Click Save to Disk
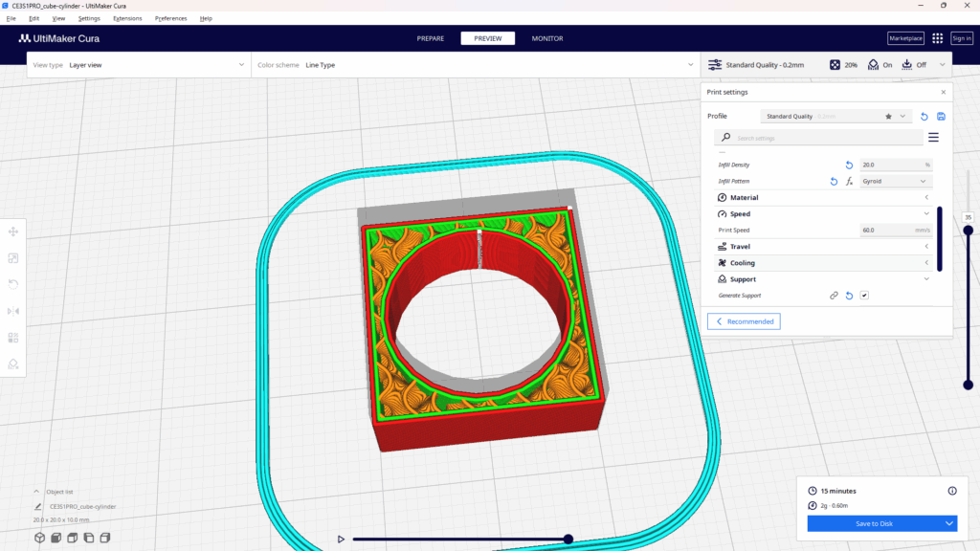Image resolution: width=980 pixels, height=551 pixels. (873, 523)
